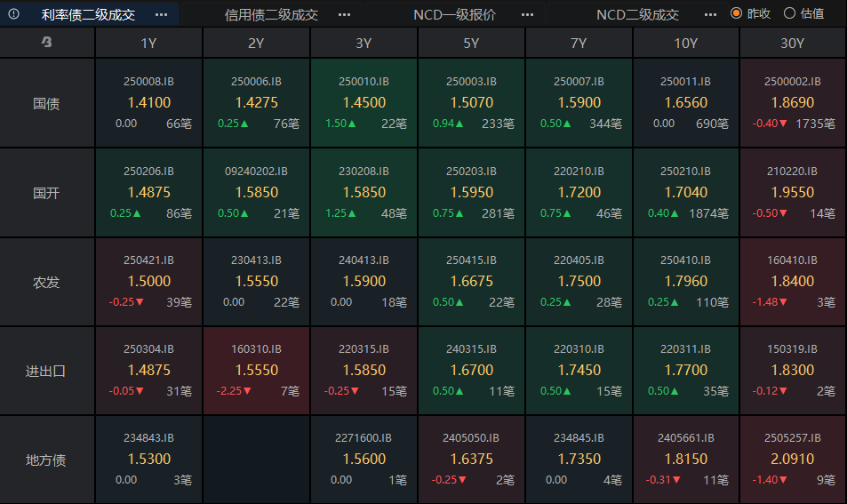Open bond 2505257.IB in the 地方债 row

click(792, 460)
